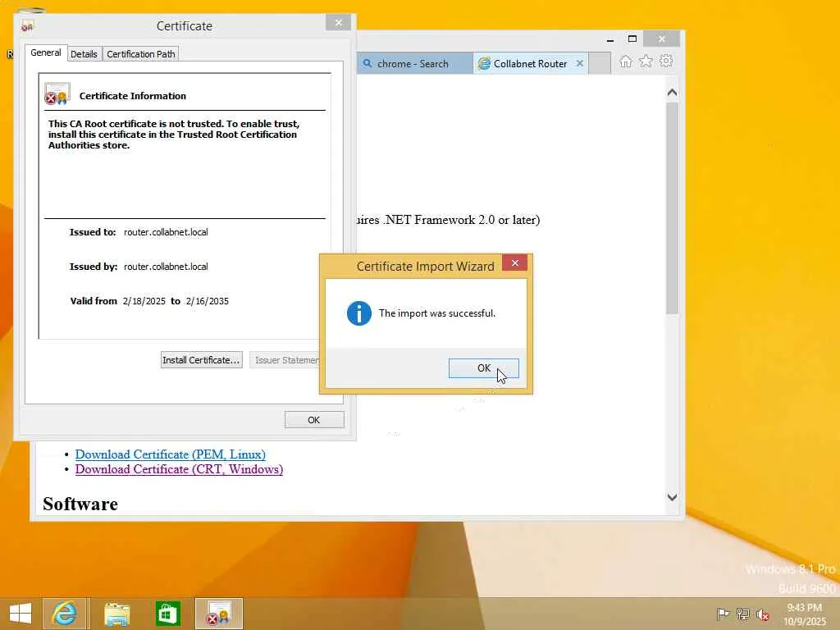
Task: Click the search icon in chrome - Search tab
Action: pos(367,63)
